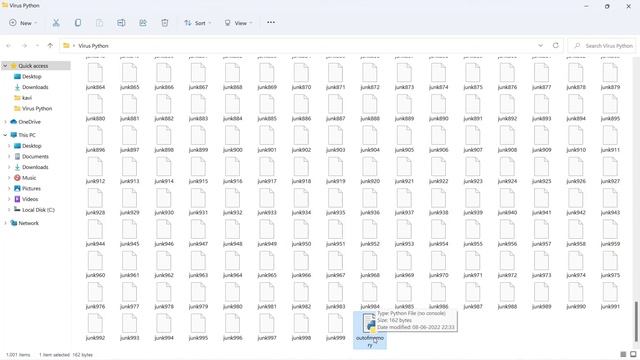
Task: Open Downloads under Quick access
Action: tap(35, 87)
